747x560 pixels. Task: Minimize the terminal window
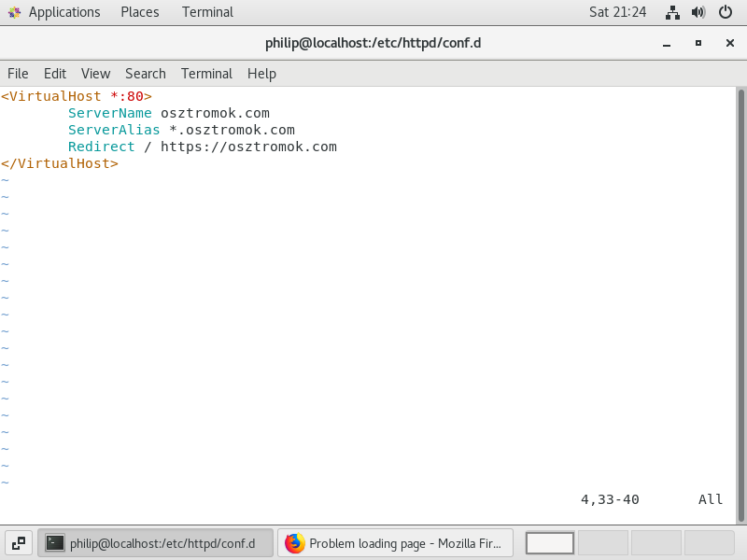(x=667, y=43)
